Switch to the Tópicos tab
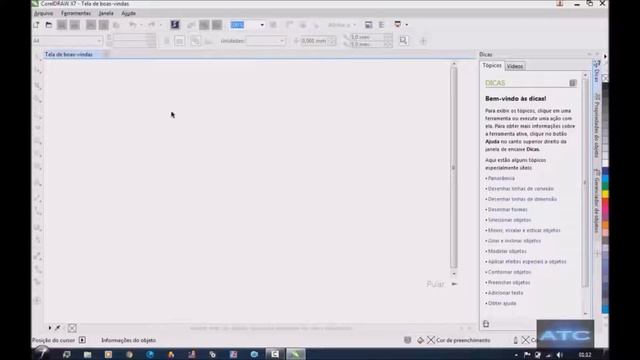The width and height of the screenshot is (640, 360). tap(492, 65)
